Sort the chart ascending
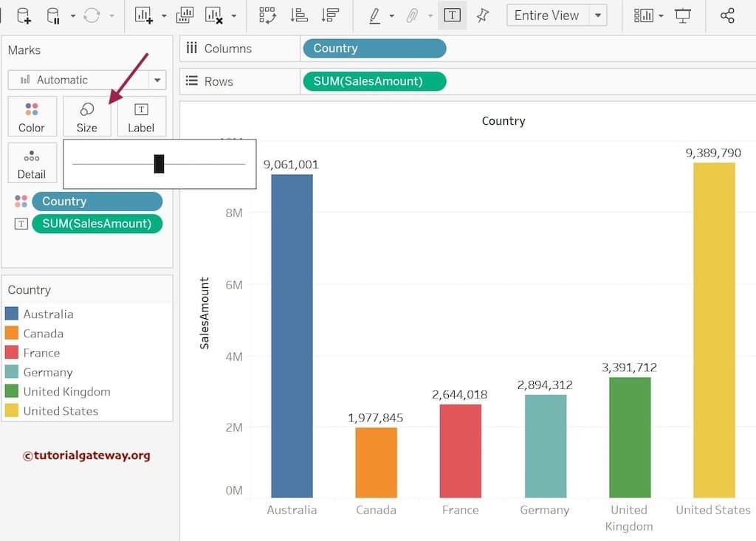This screenshot has width=756, height=541. click(300, 15)
